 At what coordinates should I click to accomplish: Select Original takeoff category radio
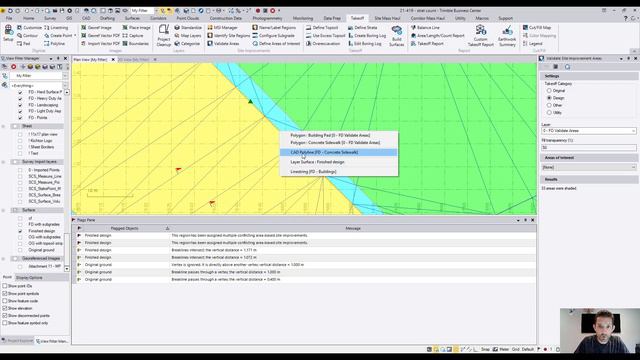click(x=549, y=91)
